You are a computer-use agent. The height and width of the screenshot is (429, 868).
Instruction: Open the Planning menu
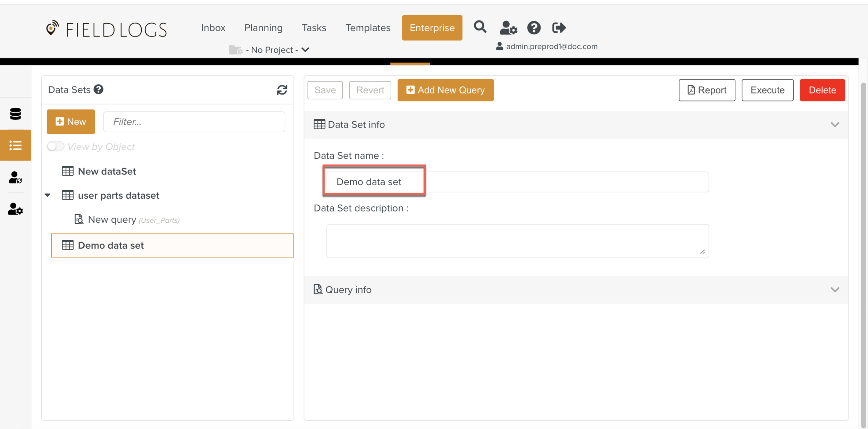pyautogui.click(x=263, y=28)
